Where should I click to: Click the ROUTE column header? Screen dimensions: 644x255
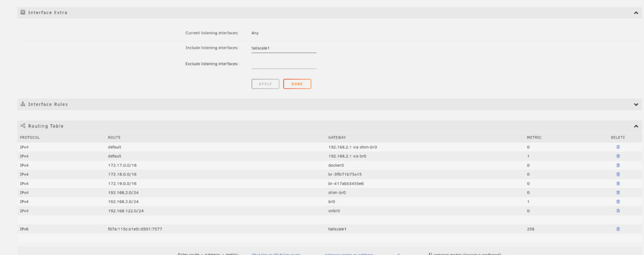(114, 138)
